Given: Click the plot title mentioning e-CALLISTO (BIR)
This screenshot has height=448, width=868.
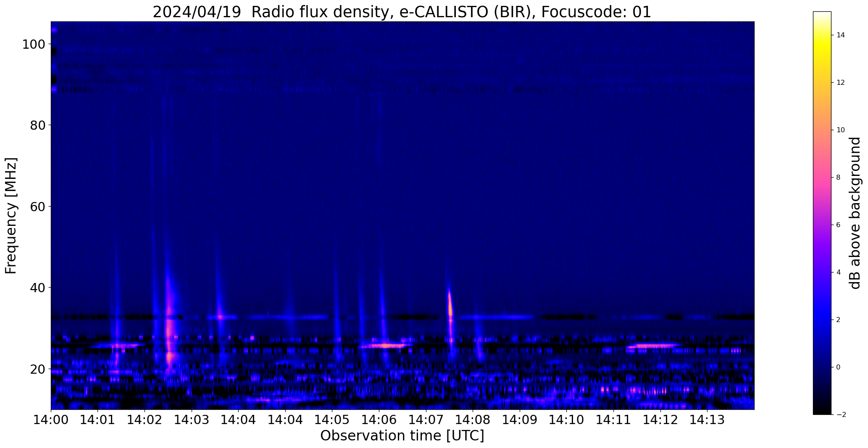Looking at the screenshot, I should pos(402,12).
